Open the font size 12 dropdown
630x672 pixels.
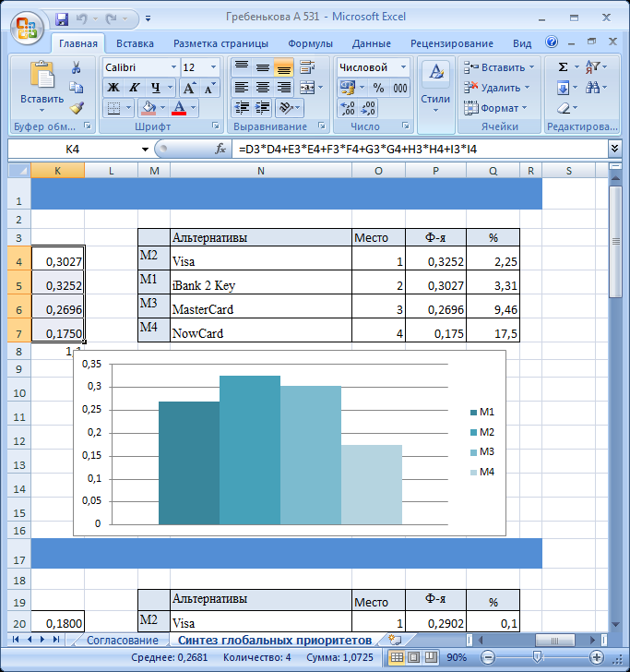213,67
